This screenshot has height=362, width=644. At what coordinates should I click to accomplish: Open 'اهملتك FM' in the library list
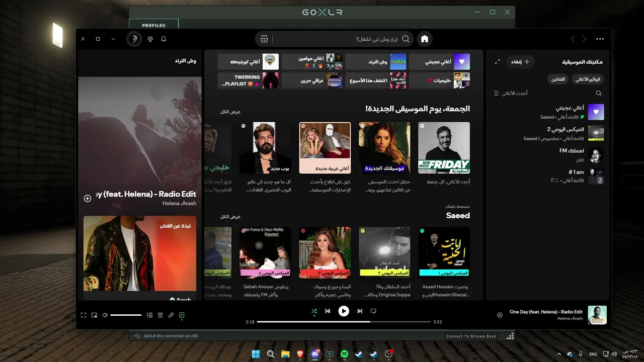tap(548, 155)
